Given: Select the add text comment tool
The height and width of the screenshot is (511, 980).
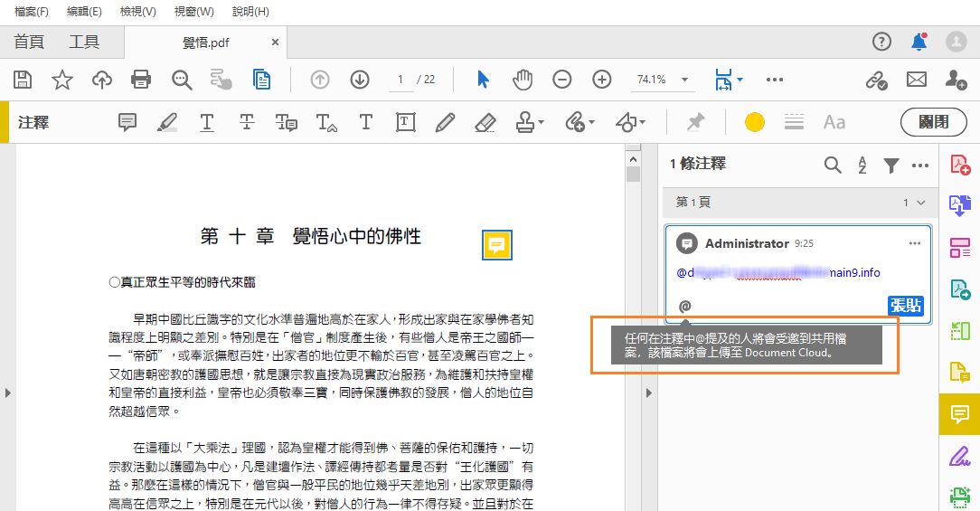Looking at the screenshot, I should (x=365, y=122).
